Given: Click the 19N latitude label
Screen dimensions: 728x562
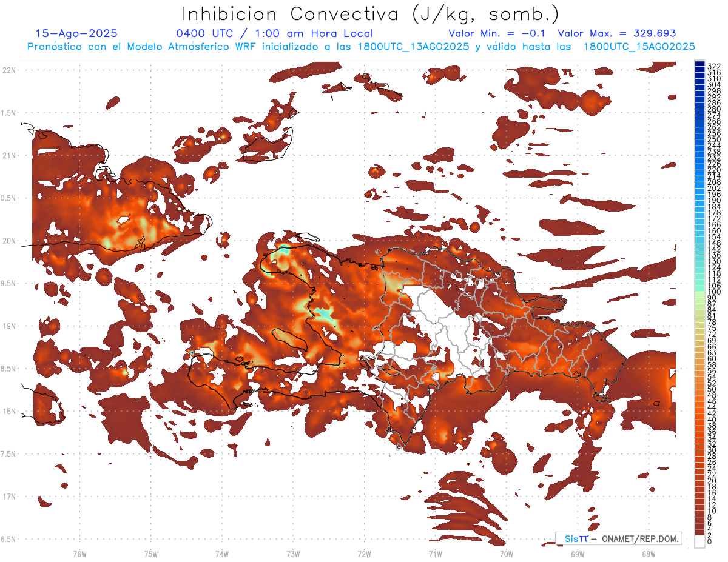Looking at the screenshot, I should (9, 326).
